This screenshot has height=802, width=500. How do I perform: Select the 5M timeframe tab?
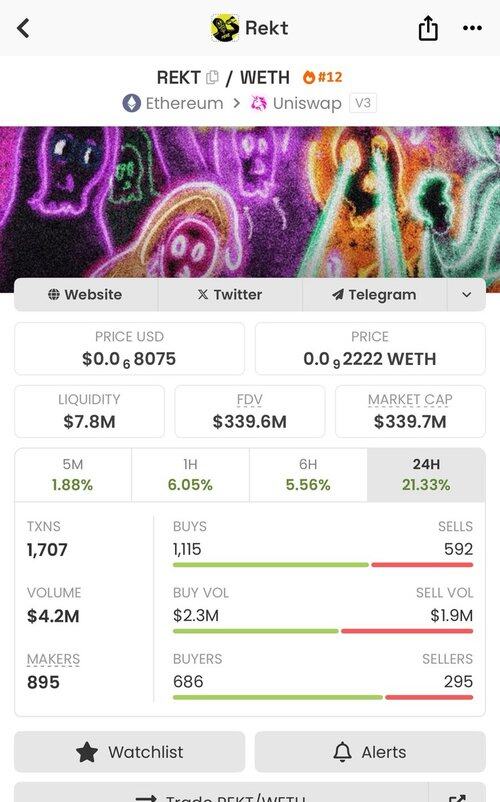(73, 475)
